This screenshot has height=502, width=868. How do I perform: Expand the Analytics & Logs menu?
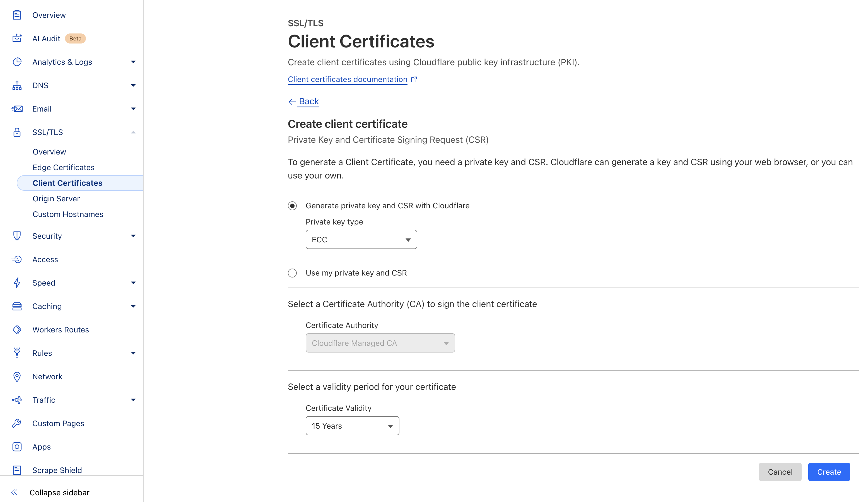[133, 62]
